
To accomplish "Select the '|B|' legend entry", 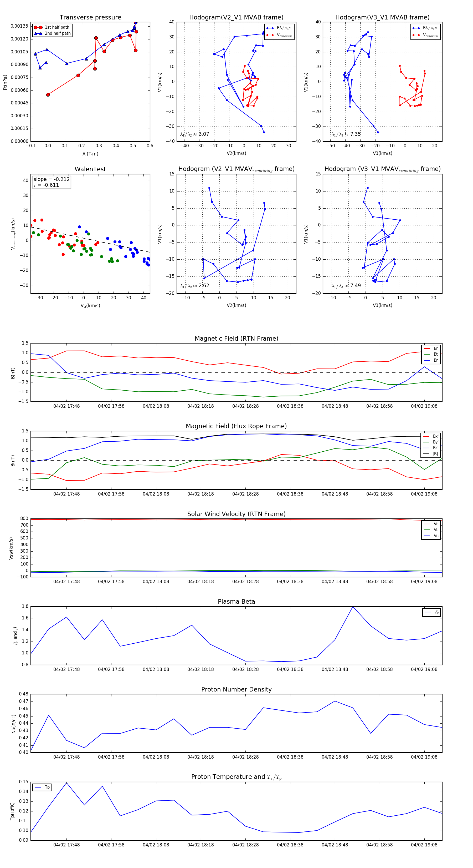I will (x=431, y=454).
